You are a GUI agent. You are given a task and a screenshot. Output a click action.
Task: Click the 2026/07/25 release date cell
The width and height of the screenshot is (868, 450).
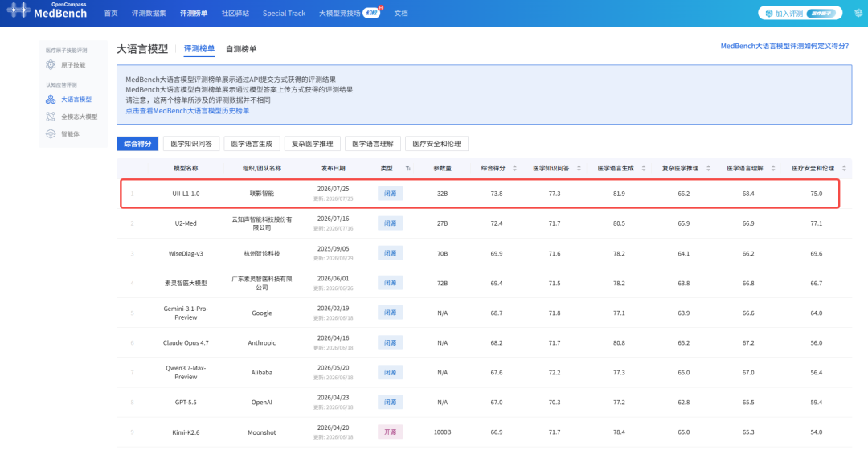(x=334, y=190)
